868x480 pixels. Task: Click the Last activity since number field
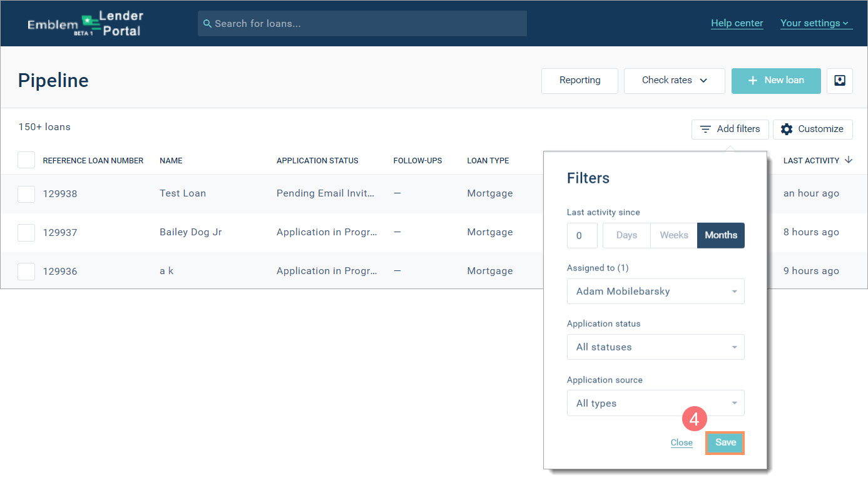point(582,235)
